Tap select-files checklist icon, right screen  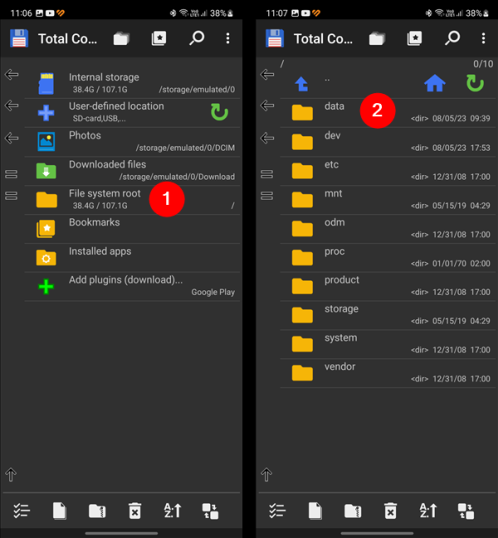pos(277,511)
